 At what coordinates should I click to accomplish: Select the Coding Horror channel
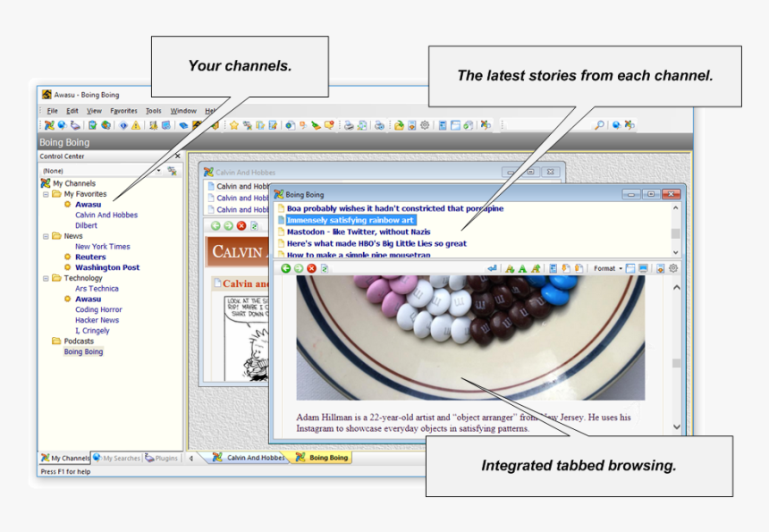tap(98, 310)
